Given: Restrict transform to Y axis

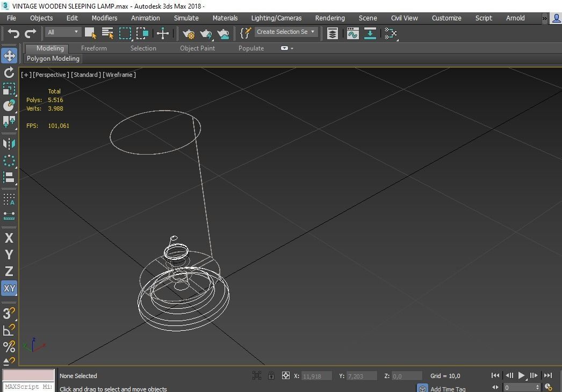Looking at the screenshot, I should 9,255.
